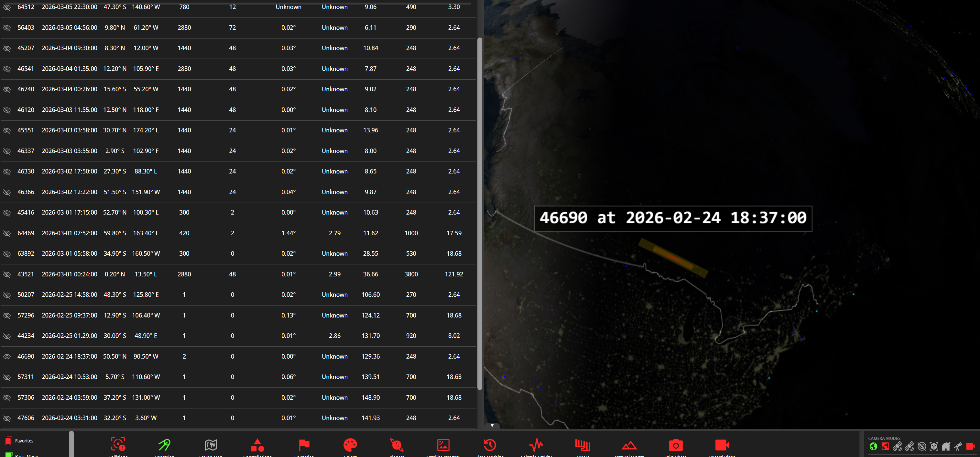The height and width of the screenshot is (457, 980).
Task: Open the Colors palette icon
Action: tap(350, 444)
